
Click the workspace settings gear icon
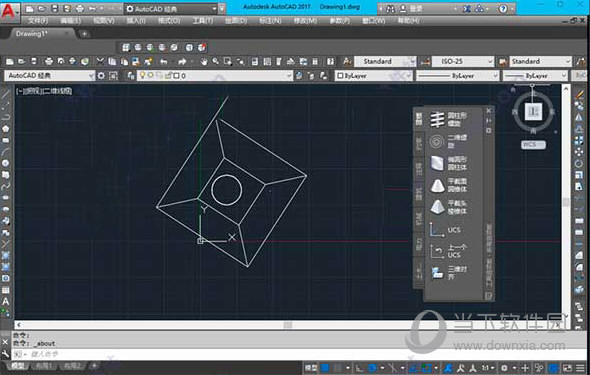tap(101, 76)
